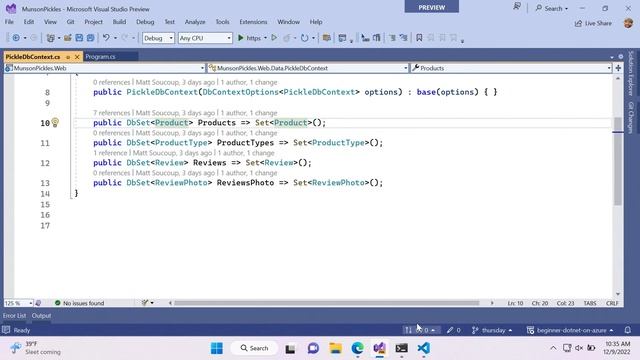Click the lightbulb quick actions icon on line 10
The height and width of the screenshot is (360, 640).
point(55,122)
